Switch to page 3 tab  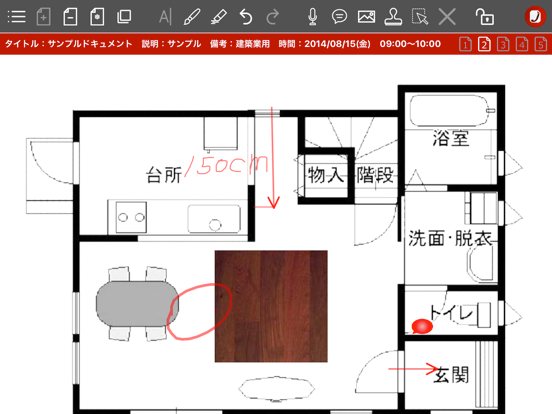(x=503, y=44)
